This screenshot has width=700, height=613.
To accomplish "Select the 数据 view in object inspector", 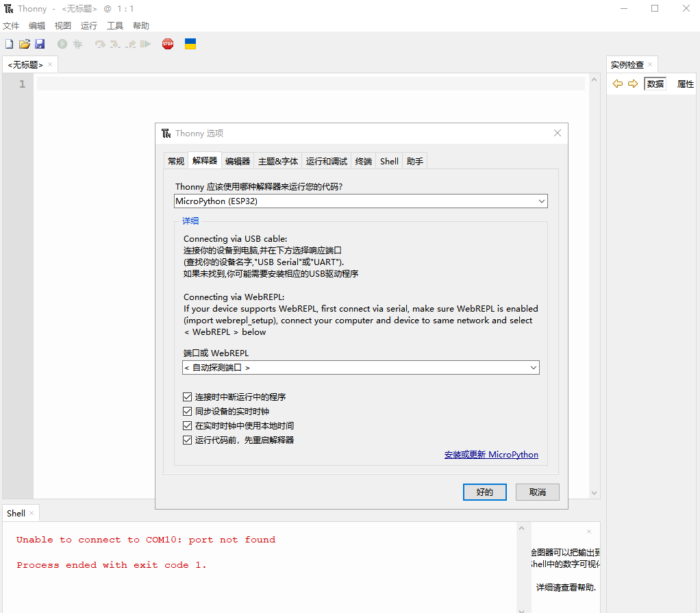I will (655, 84).
